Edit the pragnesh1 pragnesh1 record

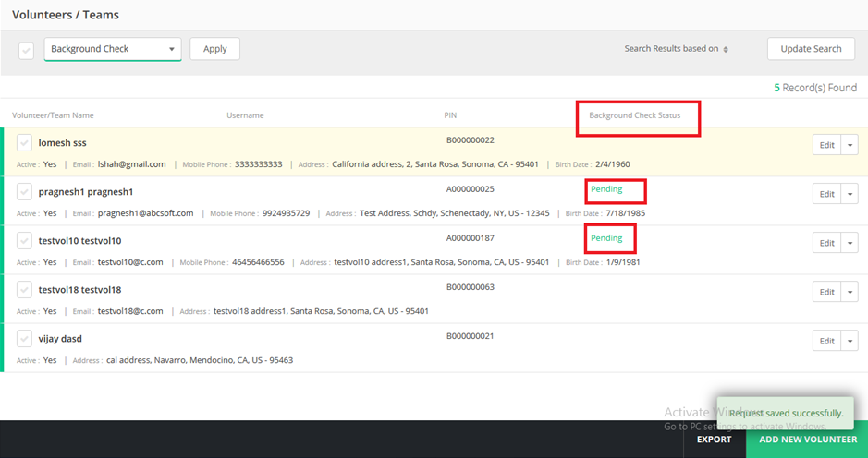pyautogui.click(x=826, y=194)
